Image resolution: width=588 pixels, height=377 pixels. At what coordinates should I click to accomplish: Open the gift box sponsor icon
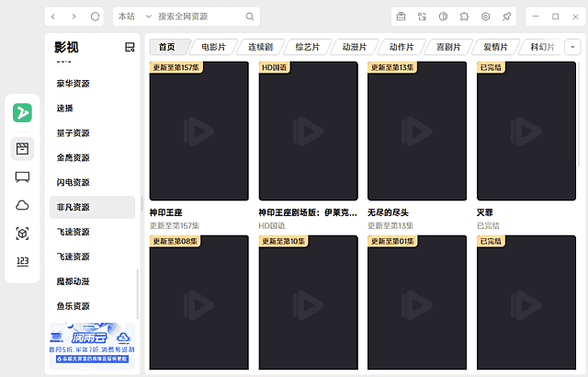pos(401,17)
